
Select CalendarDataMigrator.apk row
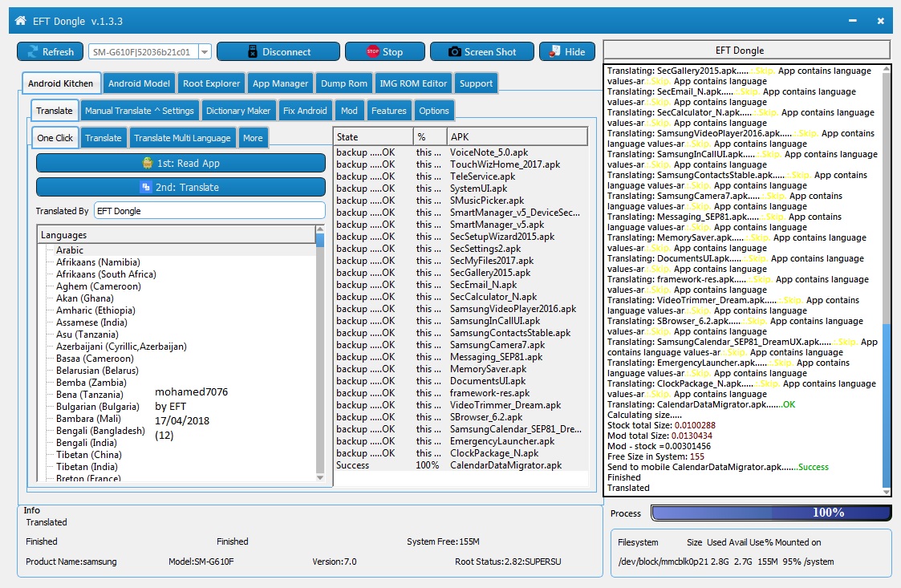[x=461, y=465]
